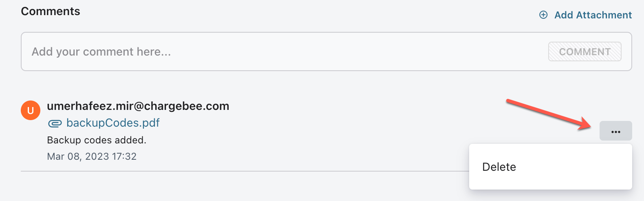644x201 pixels.
Task: Click the Comments section heading
Action: (51, 11)
